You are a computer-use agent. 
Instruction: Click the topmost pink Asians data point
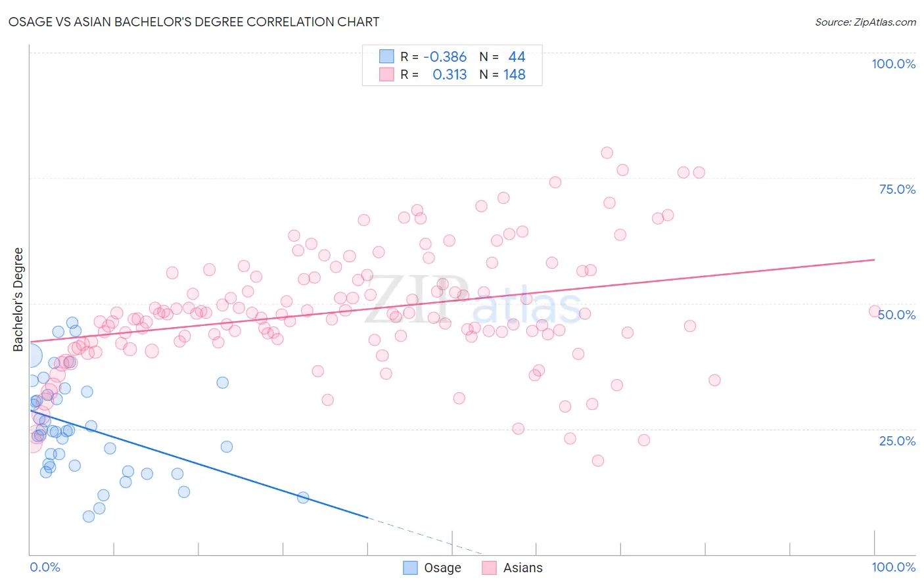click(607, 152)
